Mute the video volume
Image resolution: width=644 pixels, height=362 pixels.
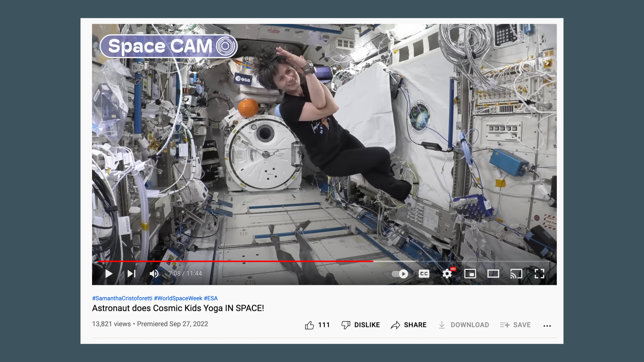point(154,274)
